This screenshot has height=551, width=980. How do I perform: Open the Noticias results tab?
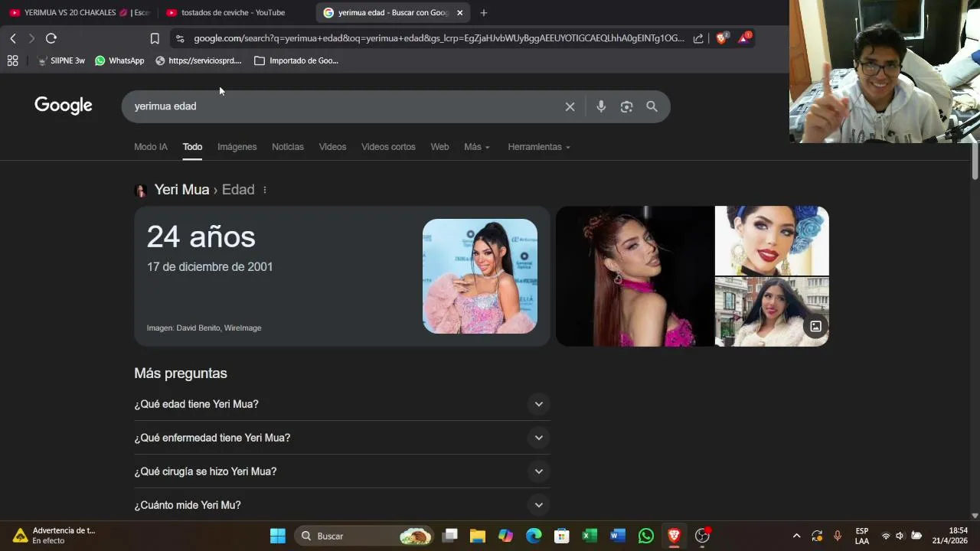pos(288,147)
